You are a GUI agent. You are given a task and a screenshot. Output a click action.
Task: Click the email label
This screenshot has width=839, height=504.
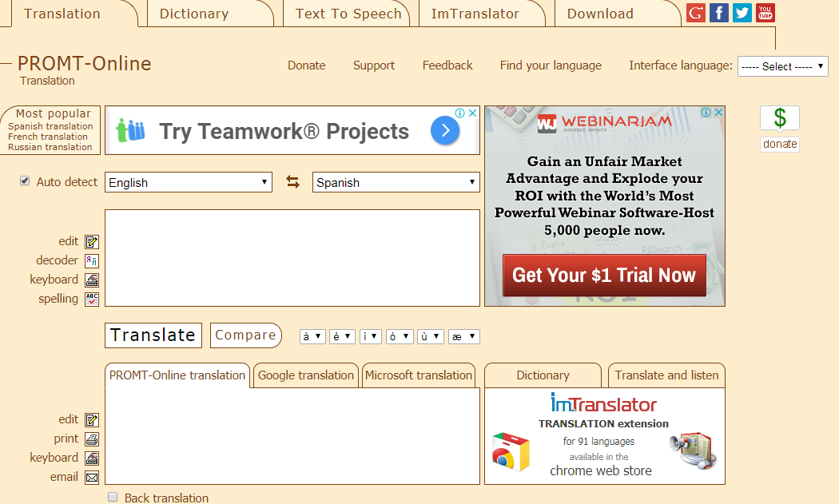(64, 477)
